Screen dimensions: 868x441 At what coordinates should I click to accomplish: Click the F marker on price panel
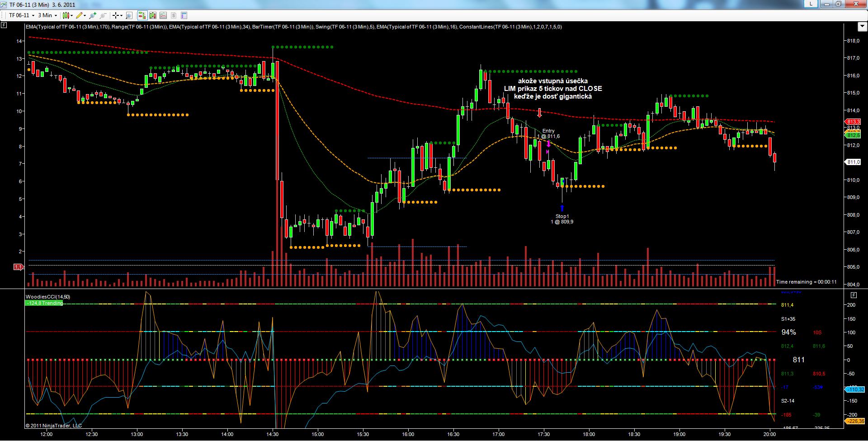[4, 25]
